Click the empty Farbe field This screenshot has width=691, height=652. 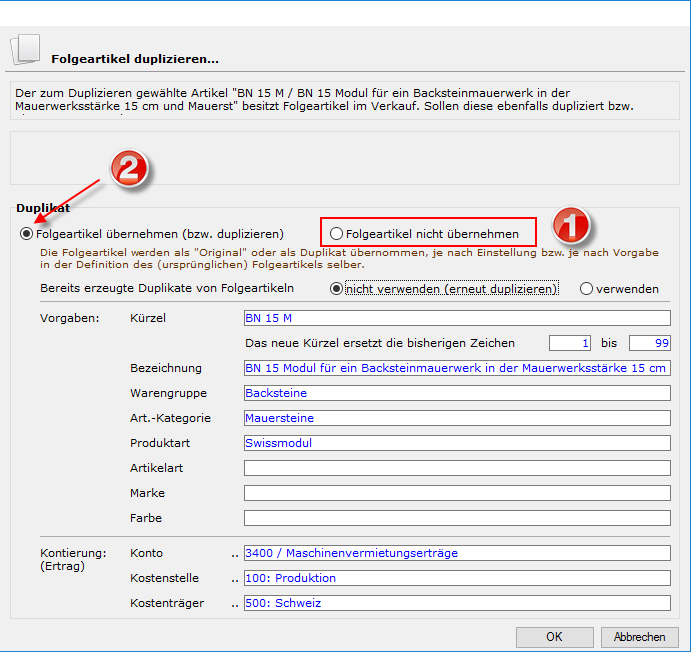coord(456,518)
